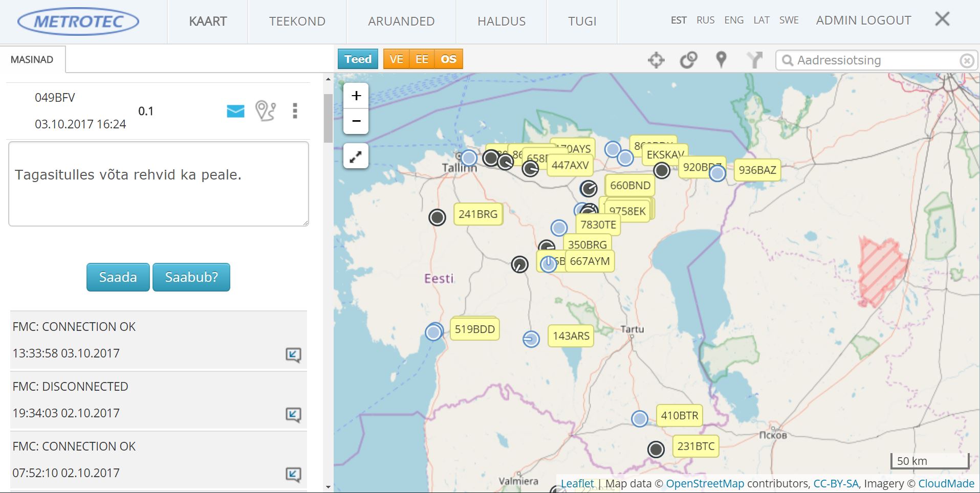Open reply icon for 13:33:58 CONNECTION OK message
This screenshot has height=493, width=980.
[293, 354]
